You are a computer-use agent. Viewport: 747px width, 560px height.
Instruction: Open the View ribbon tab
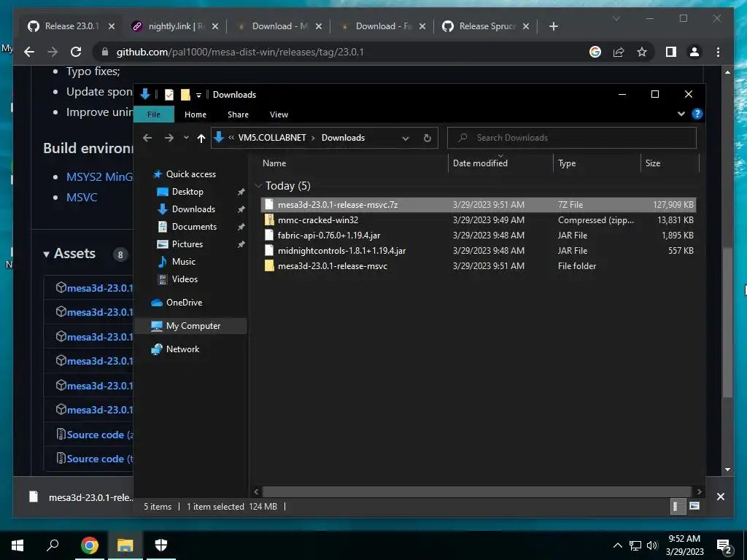[x=279, y=114]
